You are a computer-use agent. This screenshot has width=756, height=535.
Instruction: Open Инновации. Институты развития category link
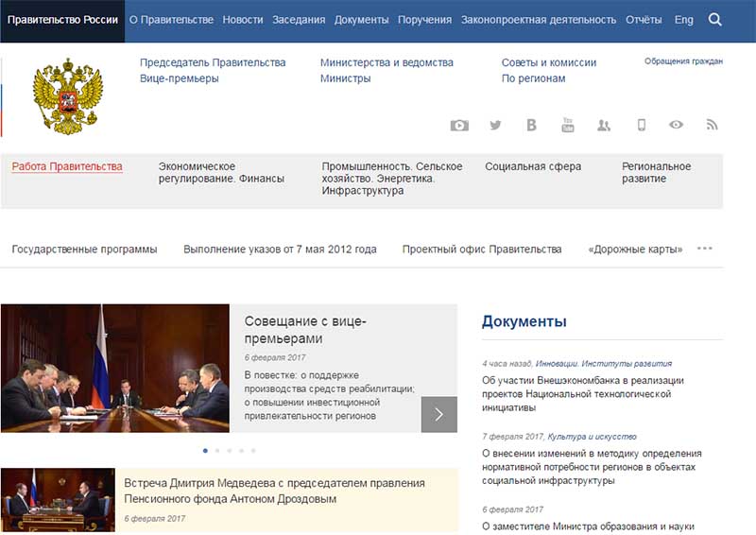click(x=604, y=364)
